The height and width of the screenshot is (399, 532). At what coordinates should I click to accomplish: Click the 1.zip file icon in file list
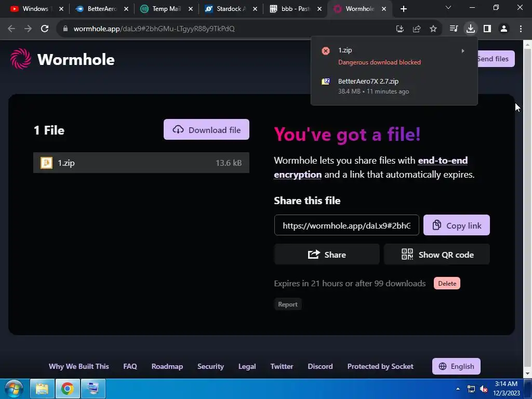click(46, 163)
